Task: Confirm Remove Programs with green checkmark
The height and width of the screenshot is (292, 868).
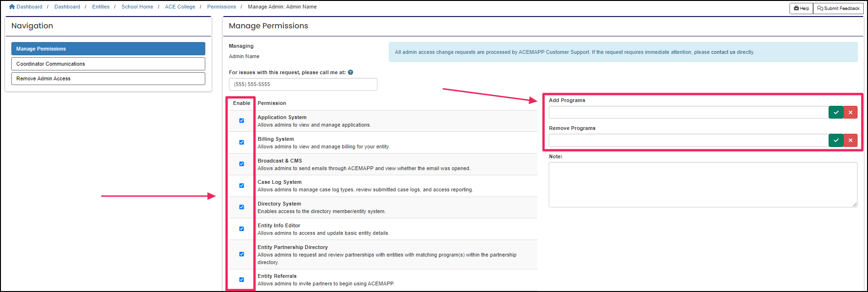Action: [836, 140]
